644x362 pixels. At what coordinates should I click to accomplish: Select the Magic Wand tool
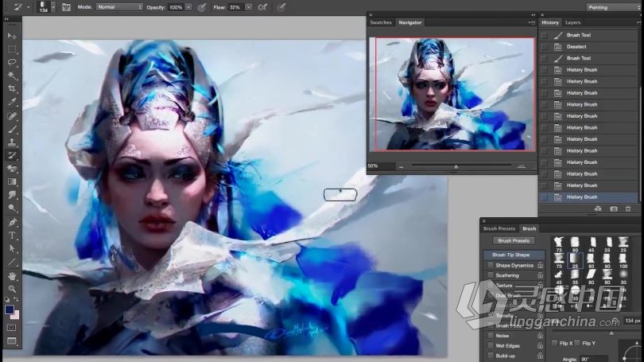[x=12, y=76]
